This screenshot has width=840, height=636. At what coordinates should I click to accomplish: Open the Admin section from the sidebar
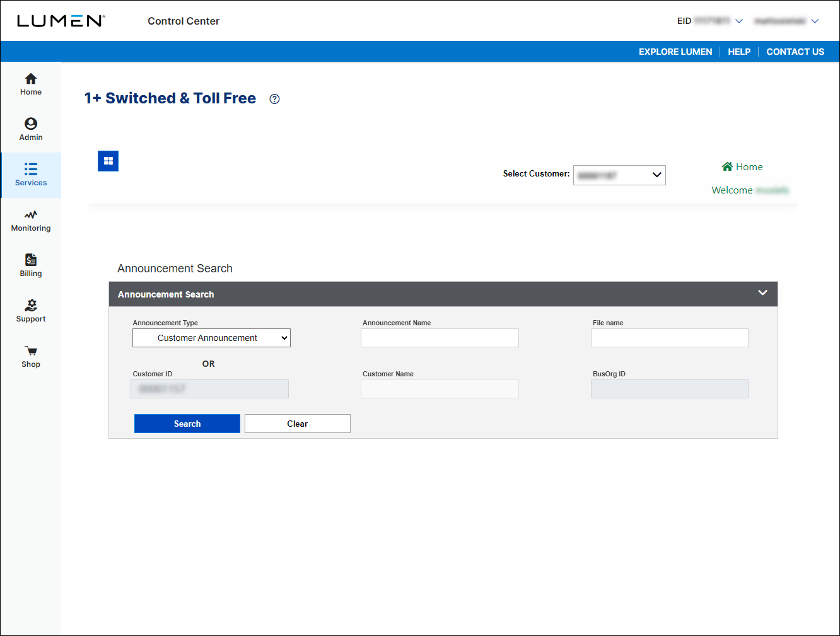tap(30, 129)
